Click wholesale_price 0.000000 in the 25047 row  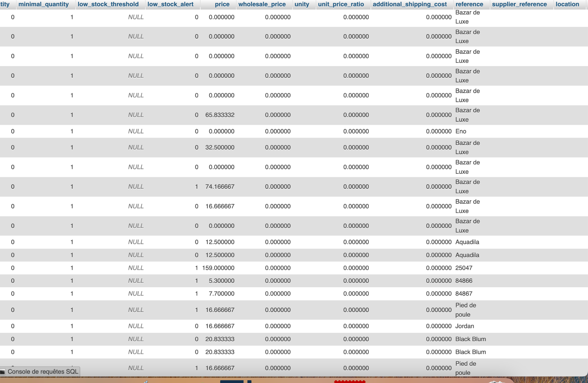click(x=278, y=268)
